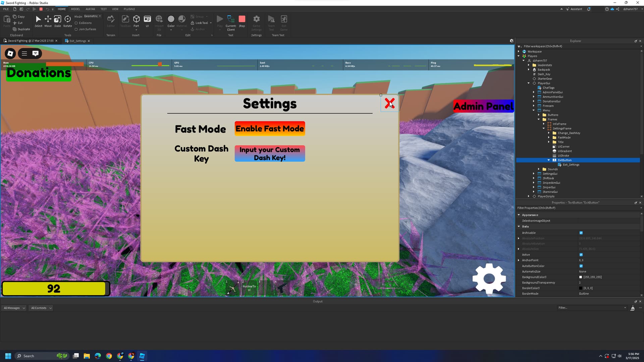Open Google Chrome from taskbar
644x362 pixels.
109,356
